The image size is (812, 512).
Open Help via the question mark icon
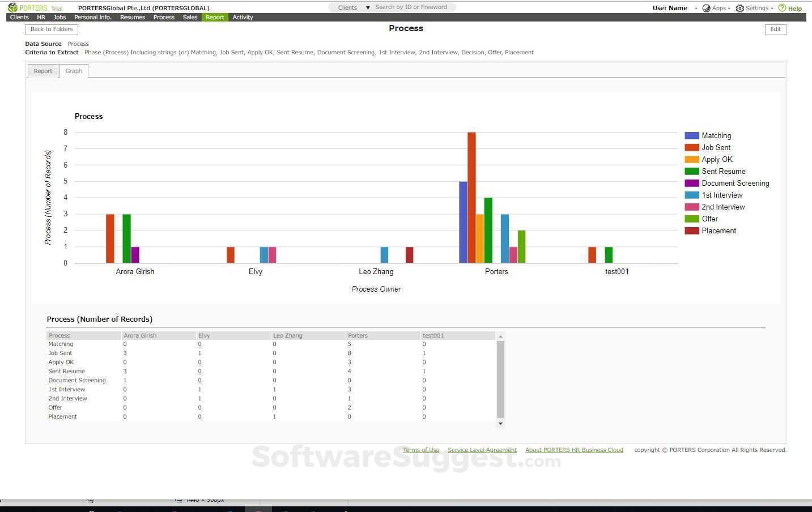pos(783,8)
